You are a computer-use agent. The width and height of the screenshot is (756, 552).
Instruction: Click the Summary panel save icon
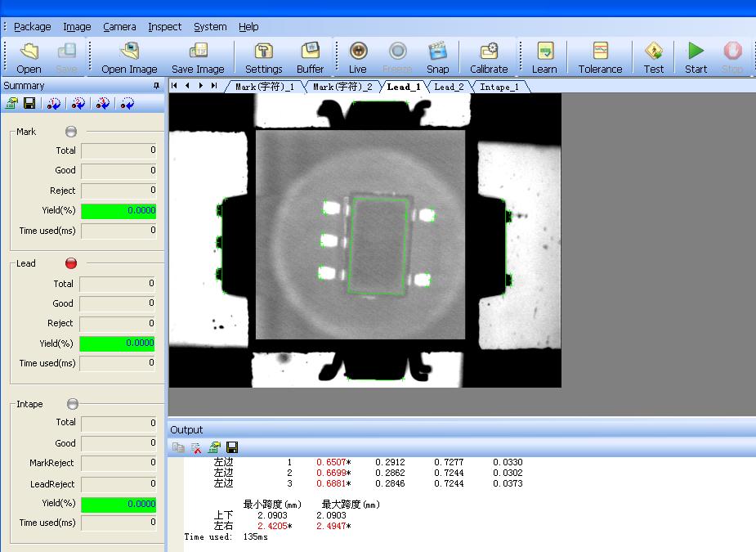(29, 104)
